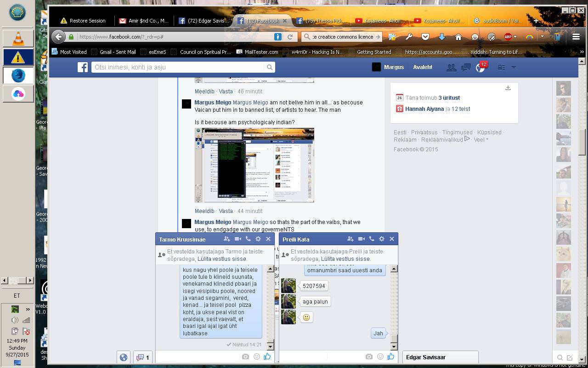Viewport: 588px width, 368px height.
Task: Open 'MailTester.com' bookmark
Action: (x=257, y=52)
